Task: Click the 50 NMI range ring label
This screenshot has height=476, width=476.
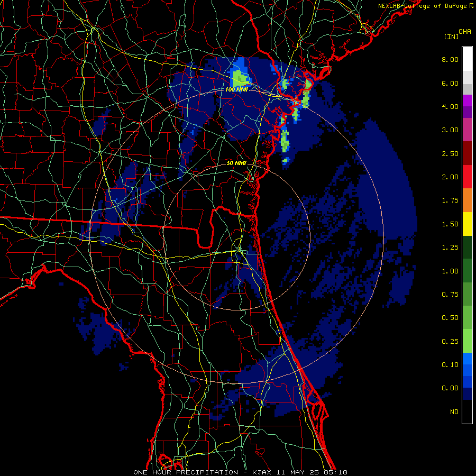Action: point(236,163)
